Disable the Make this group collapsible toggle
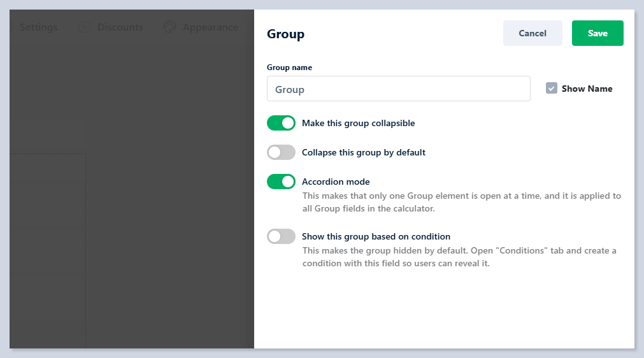Image resolution: width=644 pixels, height=358 pixels. pyautogui.click(x=281, y=123)
